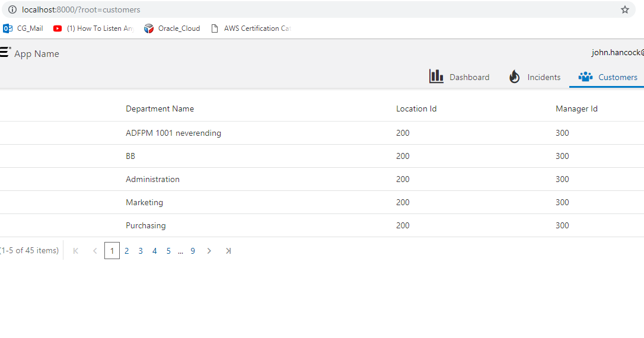Go to page 2
644x338 pixels.
point(126,250)
